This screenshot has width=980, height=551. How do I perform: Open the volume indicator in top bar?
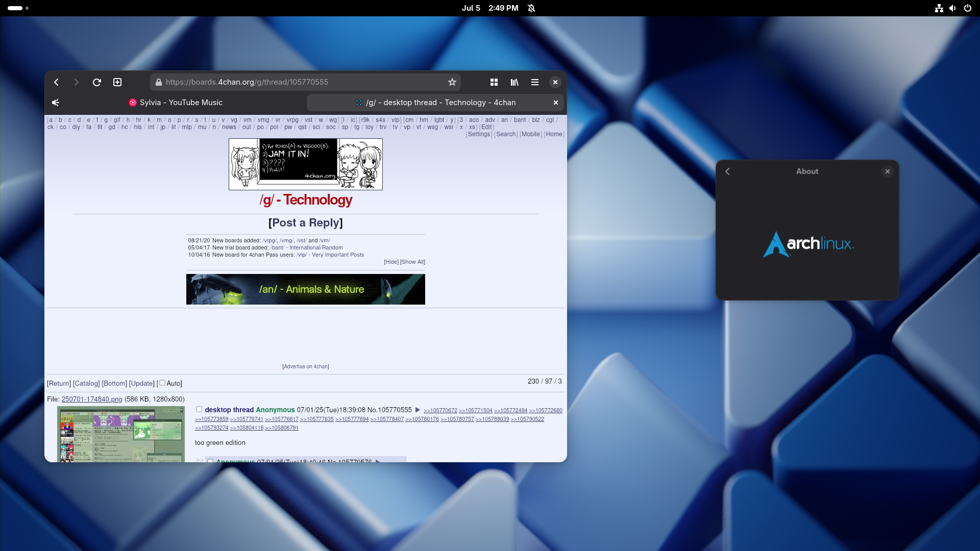[952, 8]
